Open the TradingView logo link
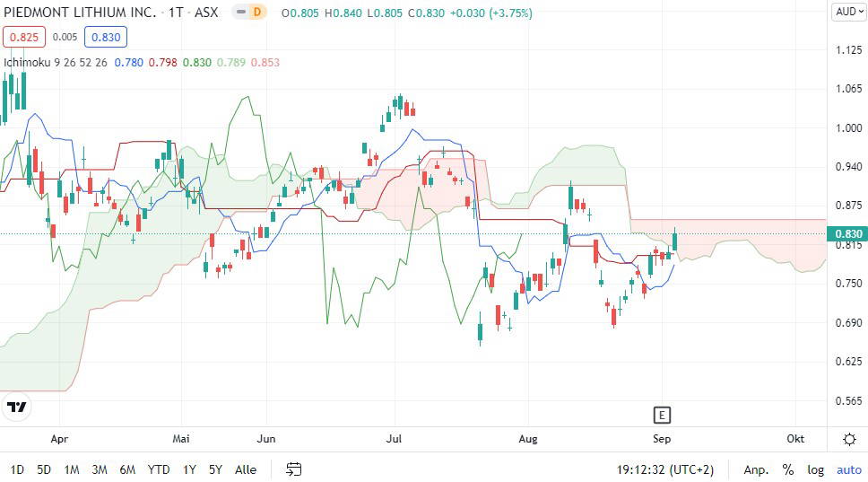 [17, 408]
